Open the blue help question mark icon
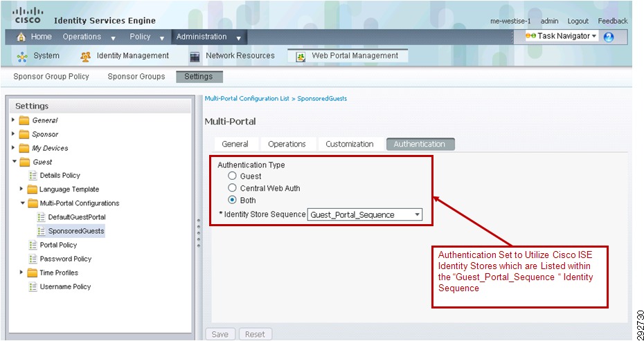 pos(609,37)
